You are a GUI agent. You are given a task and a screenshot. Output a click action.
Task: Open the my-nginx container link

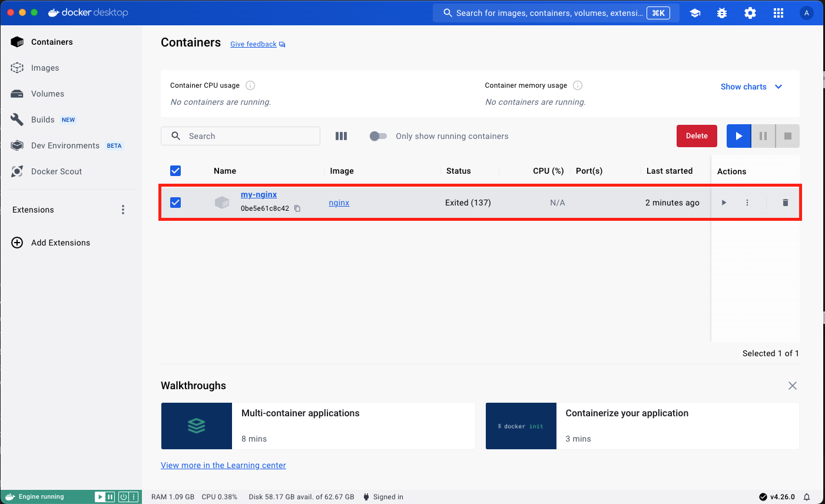click(259, 195)
